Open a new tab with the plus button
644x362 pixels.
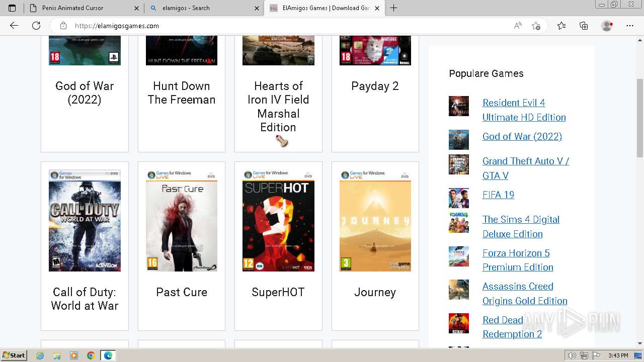coord(393,8)
